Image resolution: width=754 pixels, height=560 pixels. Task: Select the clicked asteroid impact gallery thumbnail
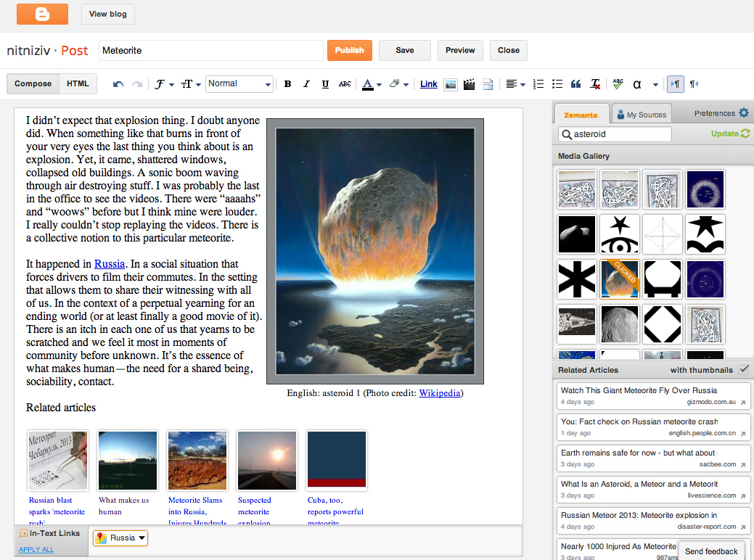point(620,279)
